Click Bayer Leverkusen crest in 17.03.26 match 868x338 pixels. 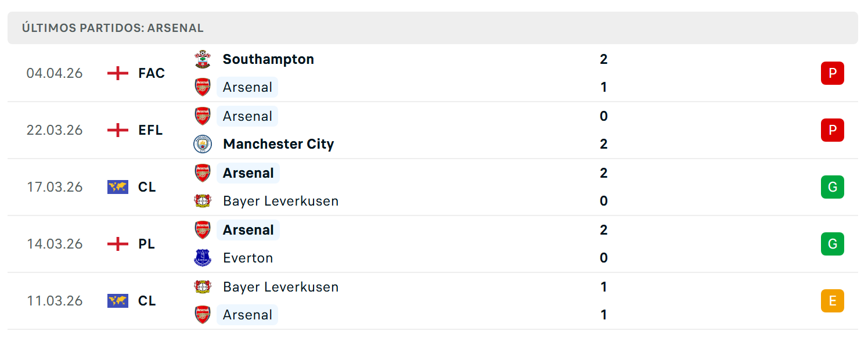[203, 201]
